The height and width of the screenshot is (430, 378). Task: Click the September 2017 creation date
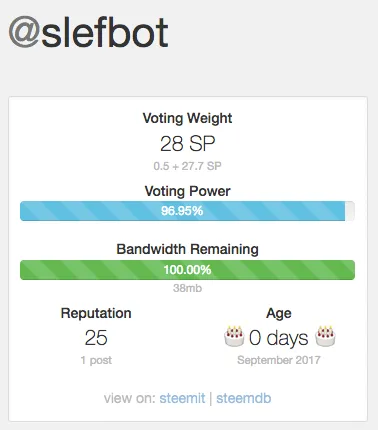[x=279, y=360]
